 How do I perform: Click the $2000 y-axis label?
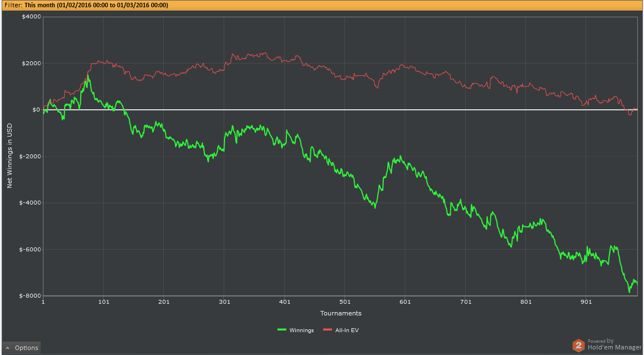coord(32,64)
